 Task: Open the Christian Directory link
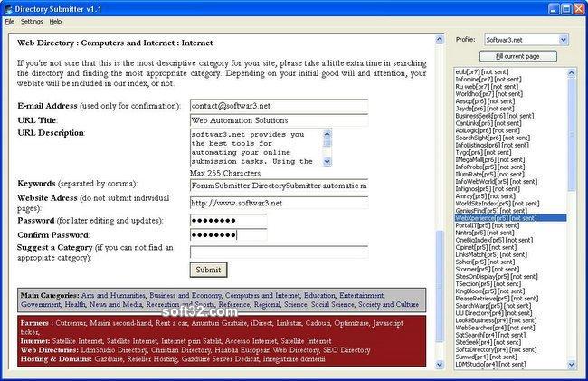pyautogui.click(x=181, y=350)
